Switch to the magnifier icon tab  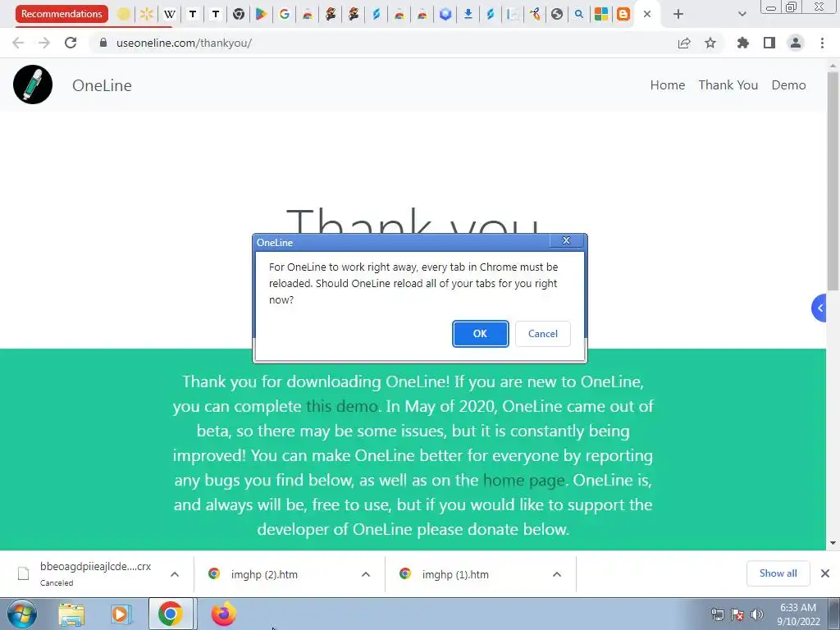(x=579, y=14)
